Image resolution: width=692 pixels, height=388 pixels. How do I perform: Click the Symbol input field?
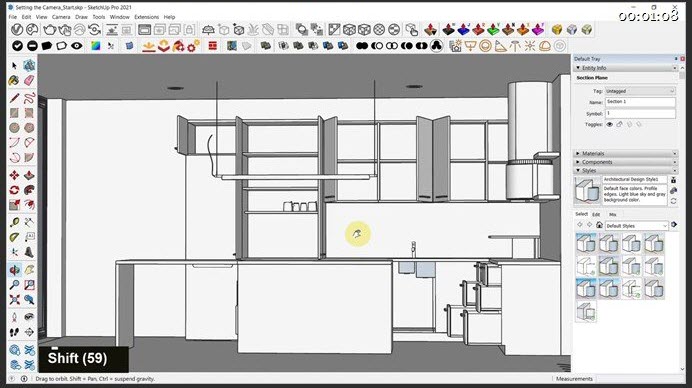(x=640, y=113)
